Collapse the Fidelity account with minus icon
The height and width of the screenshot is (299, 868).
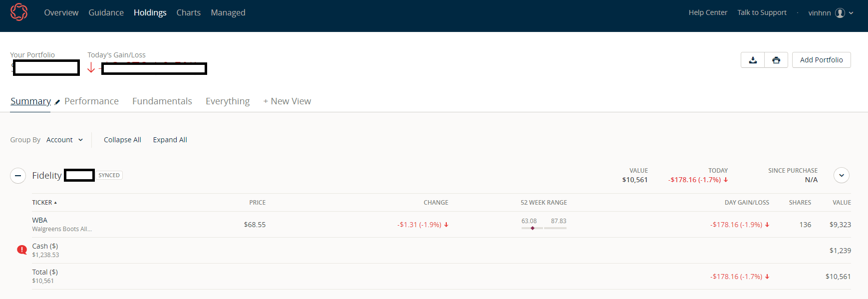(x=18, y=176)
